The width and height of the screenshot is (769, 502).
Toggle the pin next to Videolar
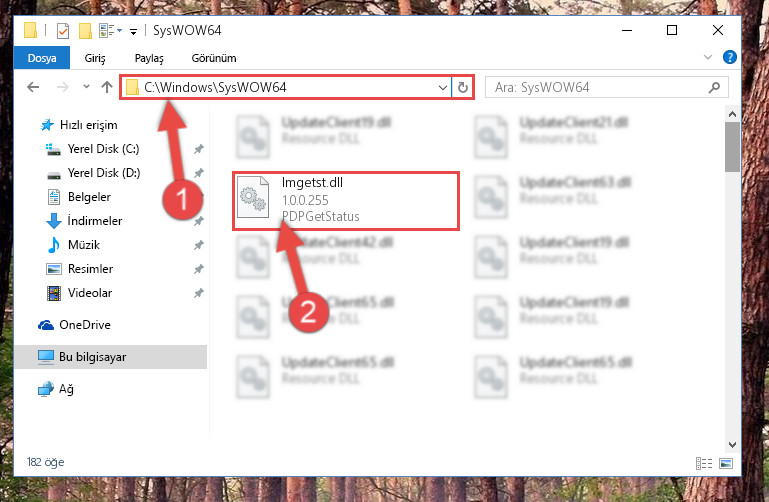point(199,293)
